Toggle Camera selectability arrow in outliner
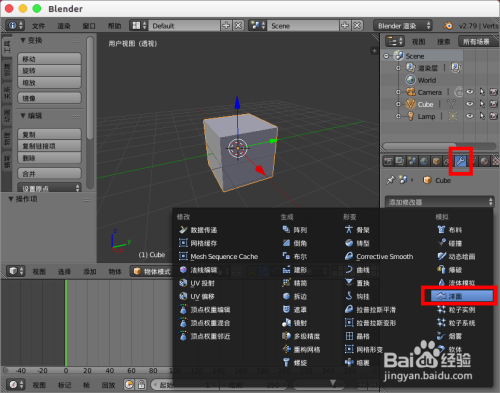This screenshot has width=500, height=393. tap(482, 92)
